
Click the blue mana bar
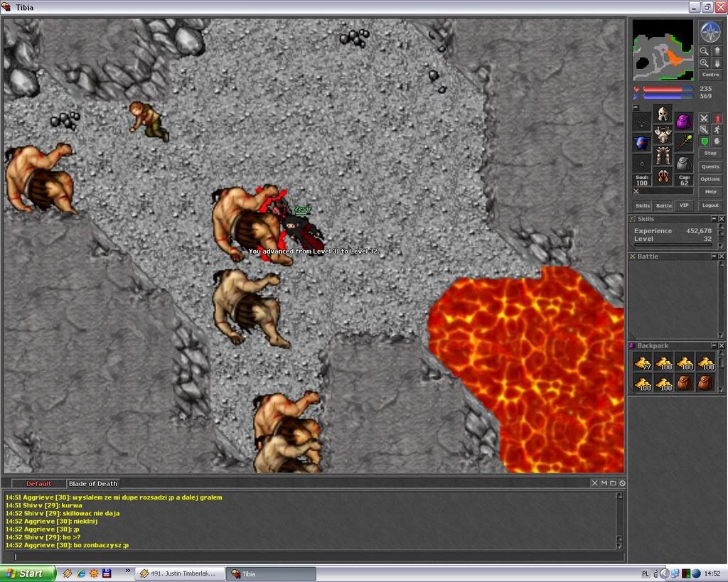[668, 96]
